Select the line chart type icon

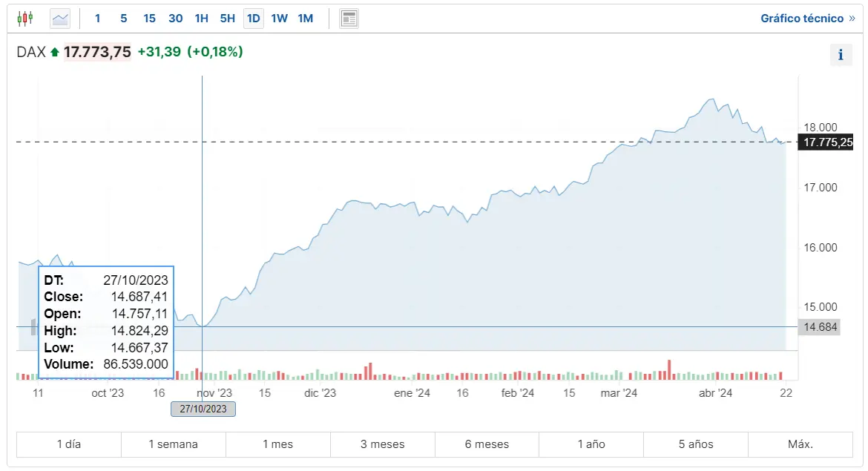pyautogui.click(x=59, y=18)
